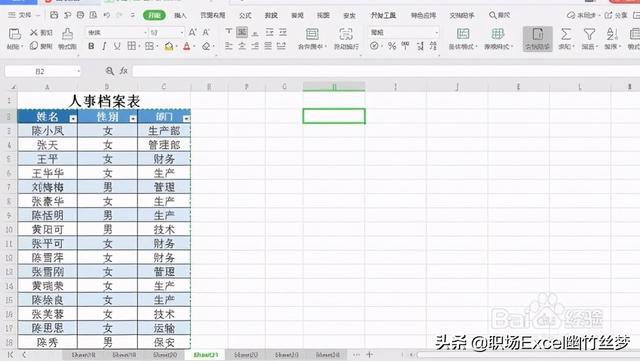Add a new sheet with plus button
This screenshot has width=640, height=361.
click(x=370, y=354)
